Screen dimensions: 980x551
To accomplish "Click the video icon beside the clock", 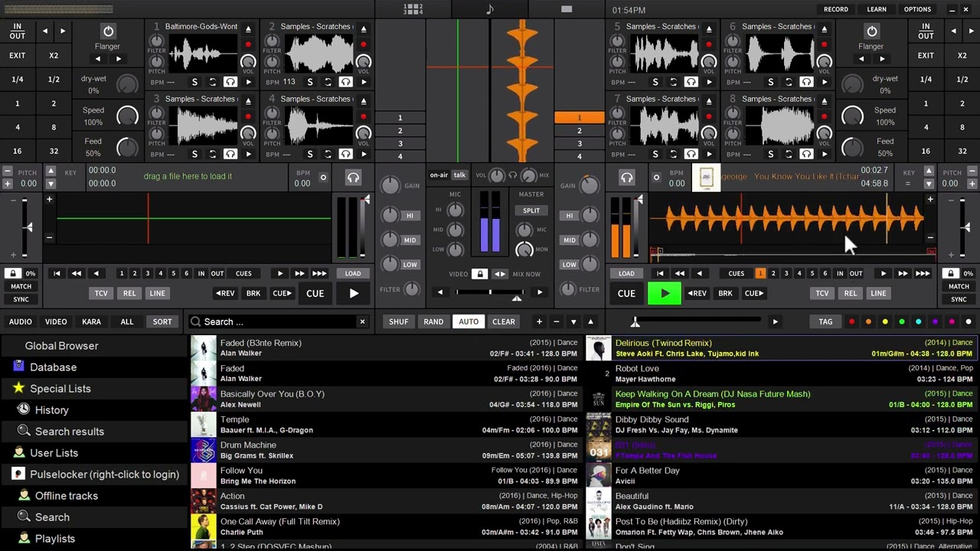I will 567,9.
